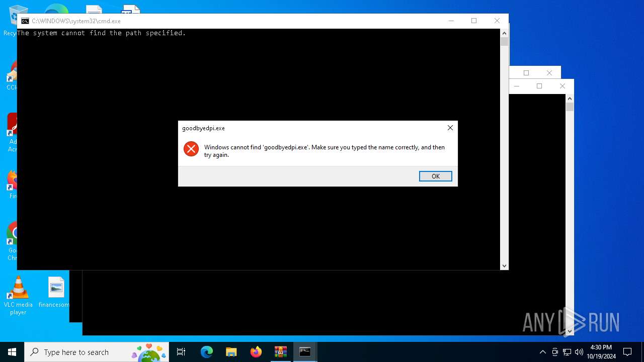Click the device safely-remove tray icon
644x362 pixels.
click(555, 352)
